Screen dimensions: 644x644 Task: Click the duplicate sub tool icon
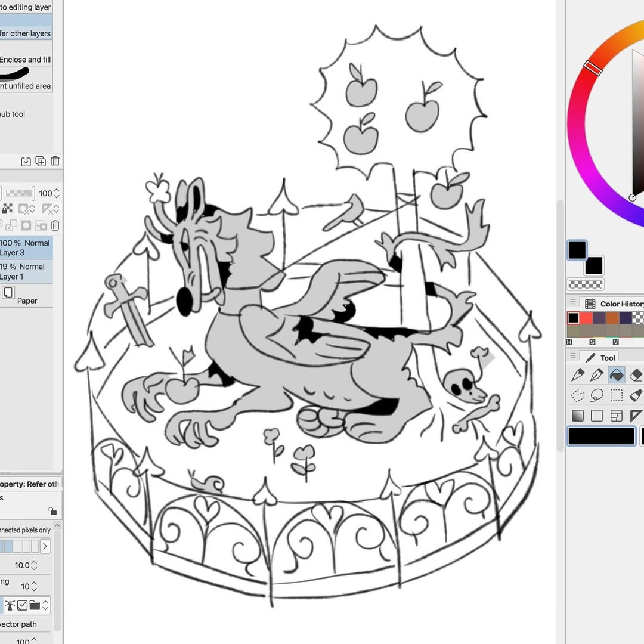(x=41, y=162)
